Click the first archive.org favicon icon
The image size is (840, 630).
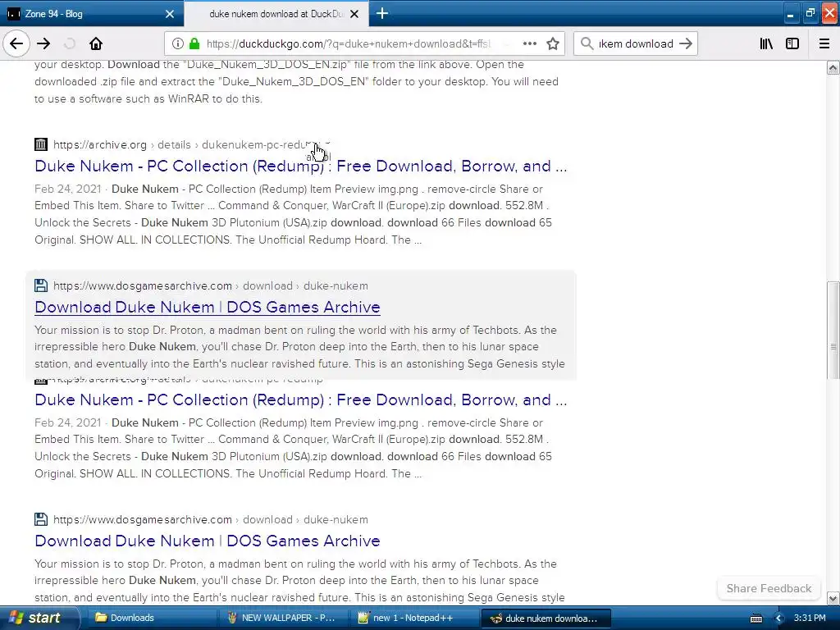tap(41, 144)
